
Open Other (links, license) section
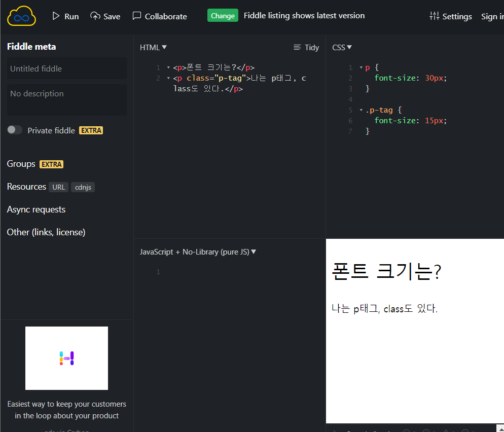[x=46, y=232]
